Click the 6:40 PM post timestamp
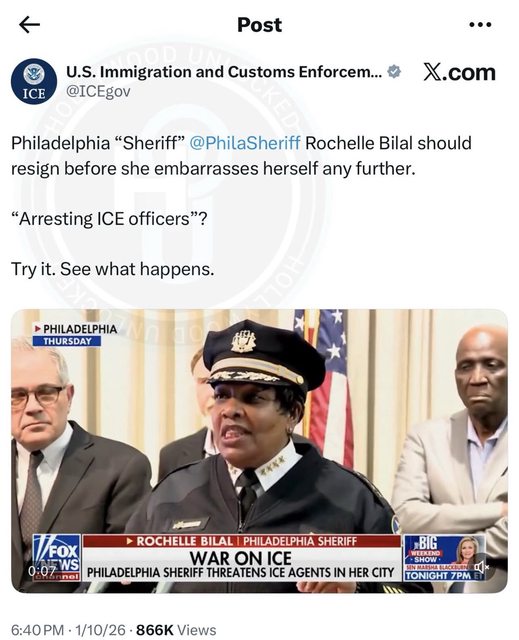519x640 pixels. (x=37, y=629)
